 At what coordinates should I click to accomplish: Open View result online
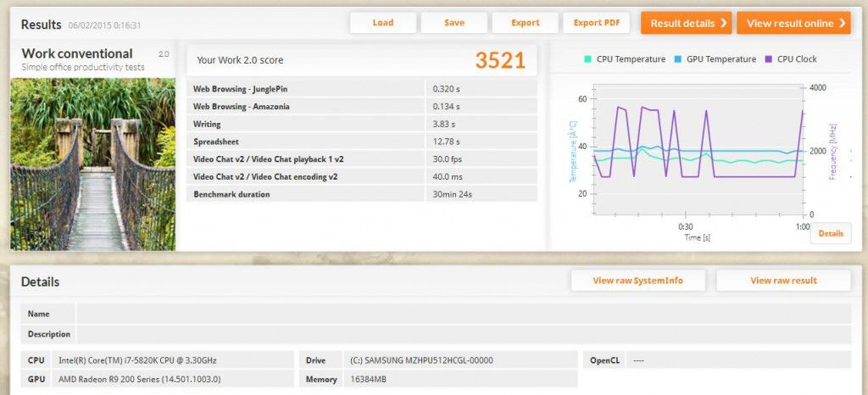[x=793, y=23]
